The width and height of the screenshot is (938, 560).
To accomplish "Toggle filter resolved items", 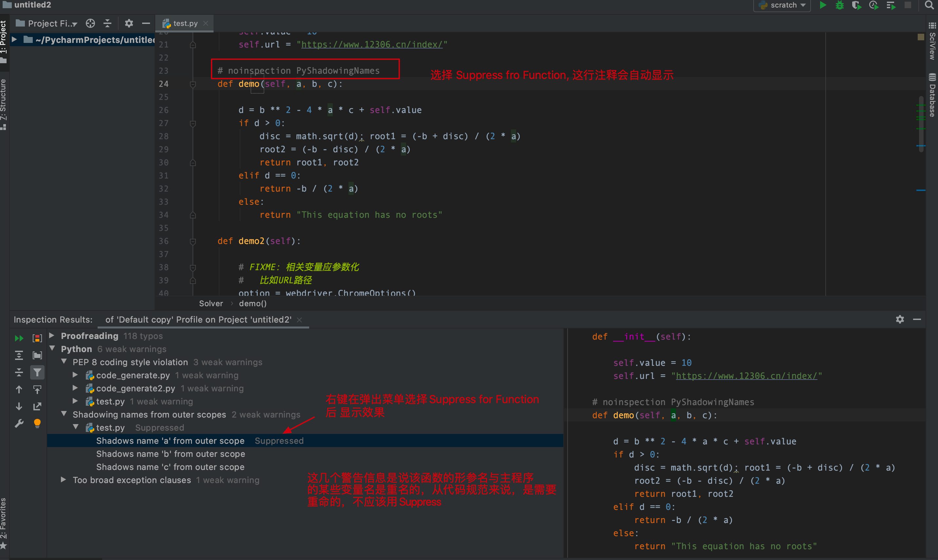I will tap(37, 372).
